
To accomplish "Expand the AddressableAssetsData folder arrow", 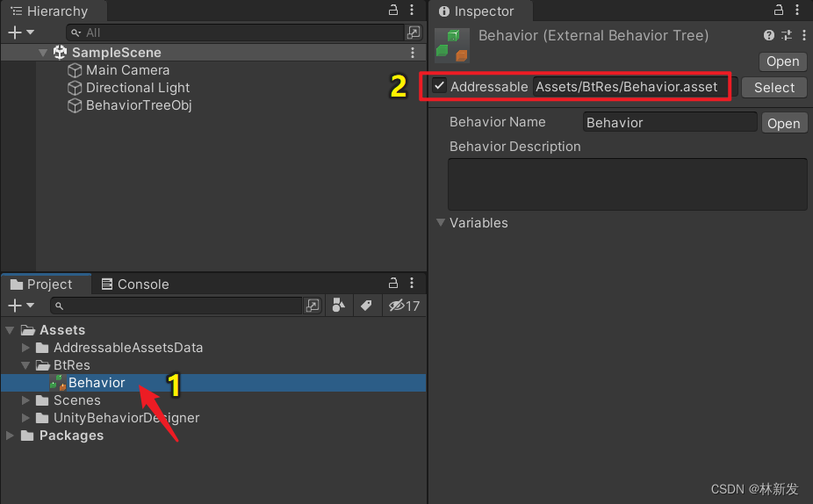I will click(x=25, y=348).
